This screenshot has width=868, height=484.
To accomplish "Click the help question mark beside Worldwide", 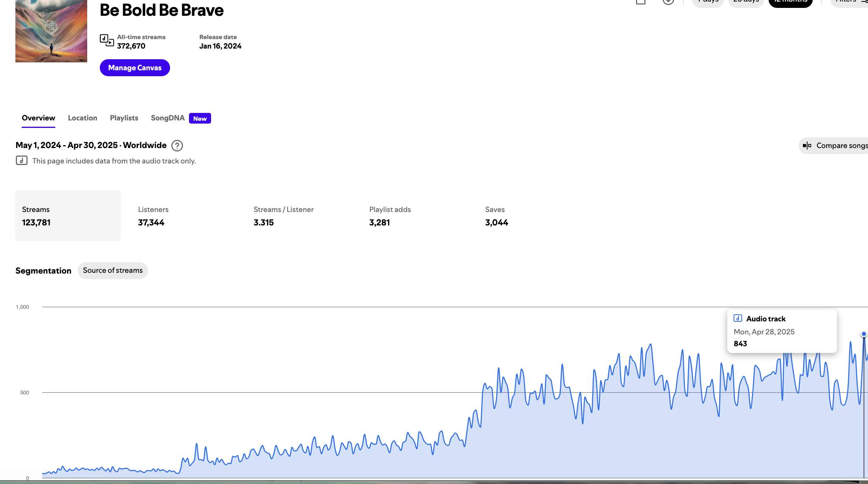I will coord(177,146).
